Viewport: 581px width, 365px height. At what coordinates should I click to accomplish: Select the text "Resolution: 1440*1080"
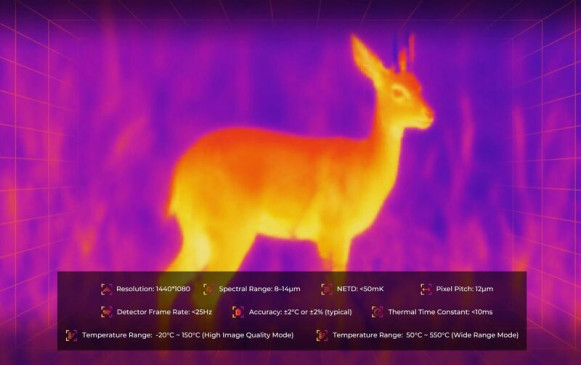[x=153, y=289]
